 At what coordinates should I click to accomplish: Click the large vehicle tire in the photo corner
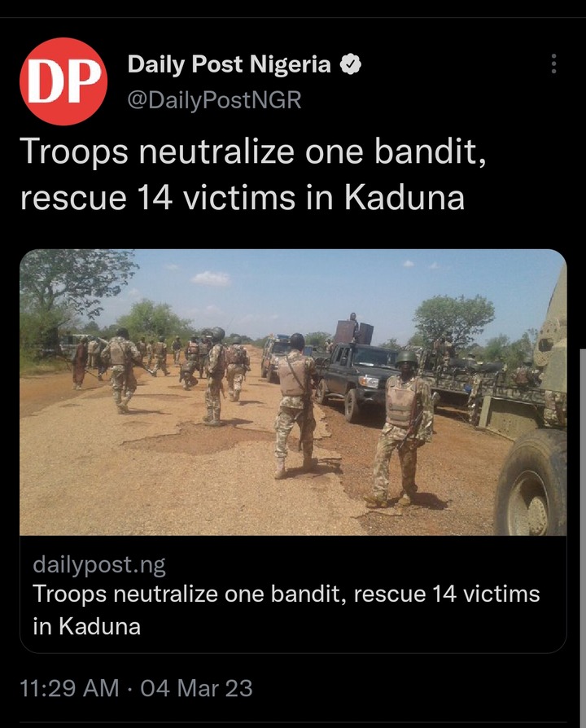(531, 483)
